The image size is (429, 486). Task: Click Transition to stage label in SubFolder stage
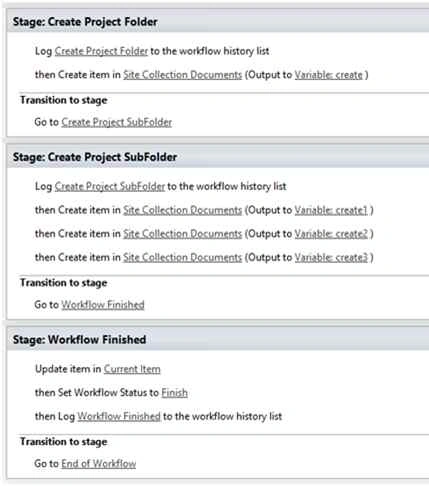click(64, 283)
